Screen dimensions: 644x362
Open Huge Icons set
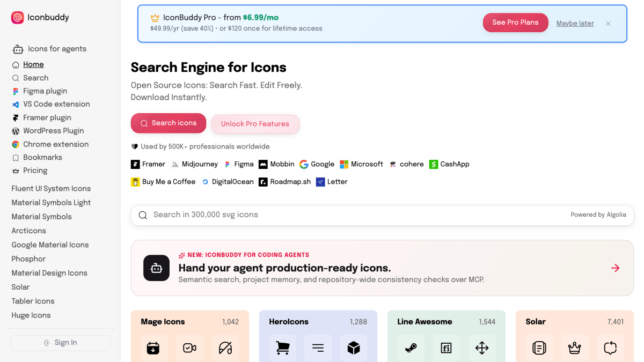click(x=31, y=315)
